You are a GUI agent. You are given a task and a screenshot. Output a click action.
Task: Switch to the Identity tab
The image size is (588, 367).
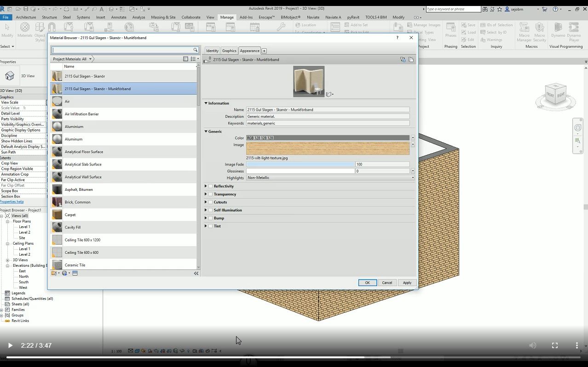(212, 51)
